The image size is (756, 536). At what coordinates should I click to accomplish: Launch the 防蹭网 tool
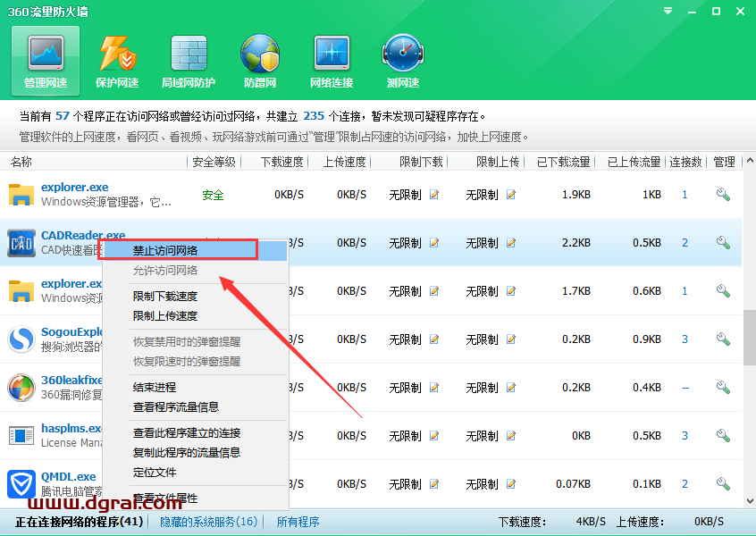point(260,60)
